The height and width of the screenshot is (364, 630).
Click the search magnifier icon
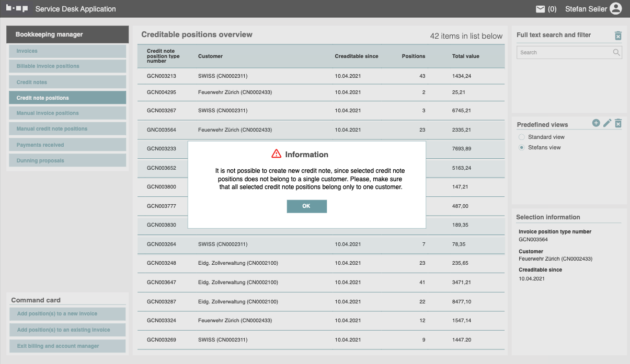tap(616, 52)
